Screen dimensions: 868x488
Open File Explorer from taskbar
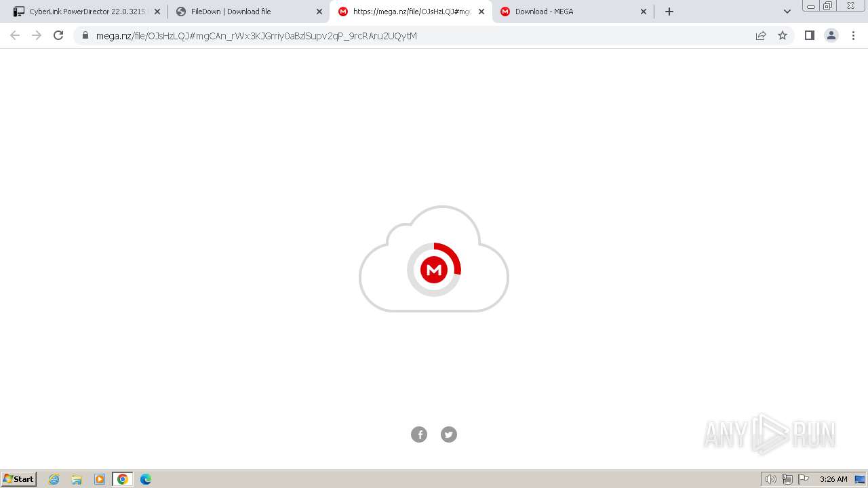pos(77,479)
